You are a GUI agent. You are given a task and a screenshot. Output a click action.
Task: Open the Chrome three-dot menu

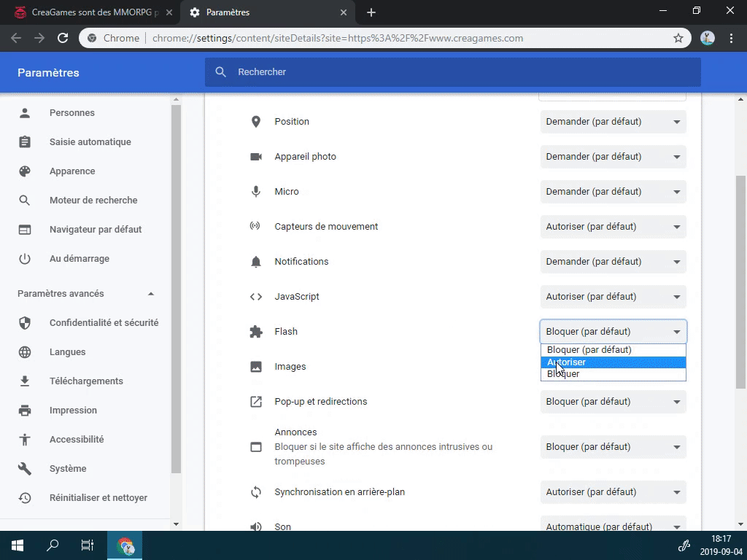coord(730,38)
